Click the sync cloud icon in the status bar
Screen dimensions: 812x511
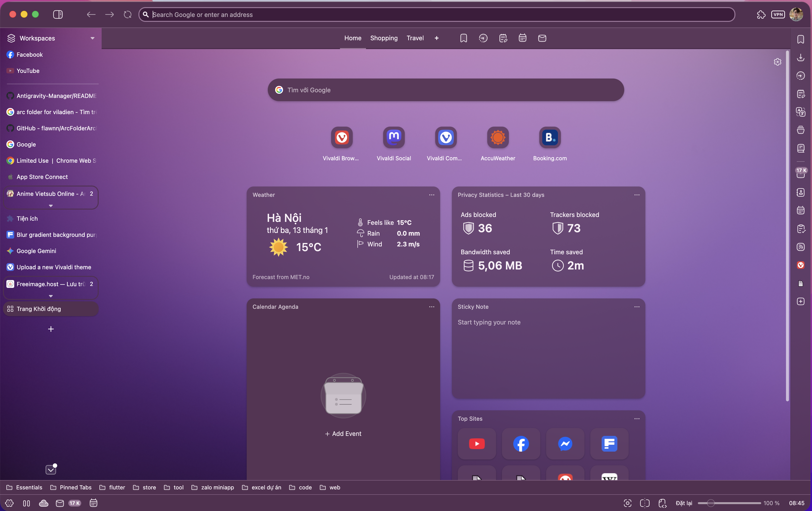point(43,503)
